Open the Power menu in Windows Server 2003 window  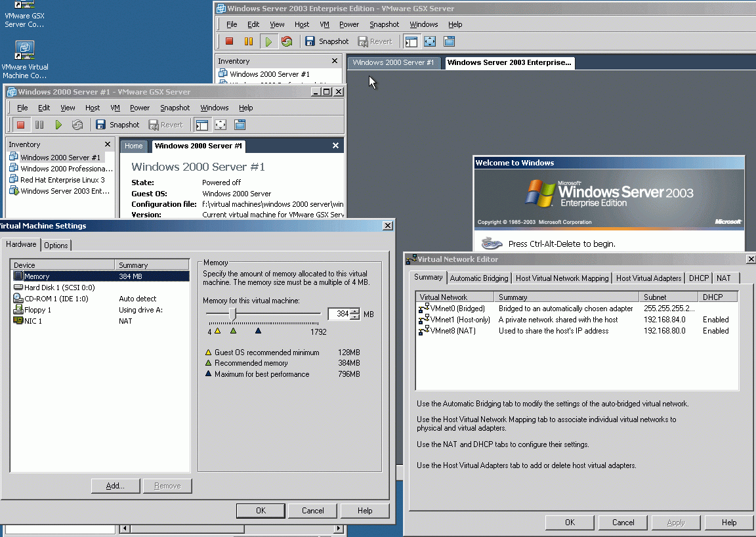tap(348, 24)
